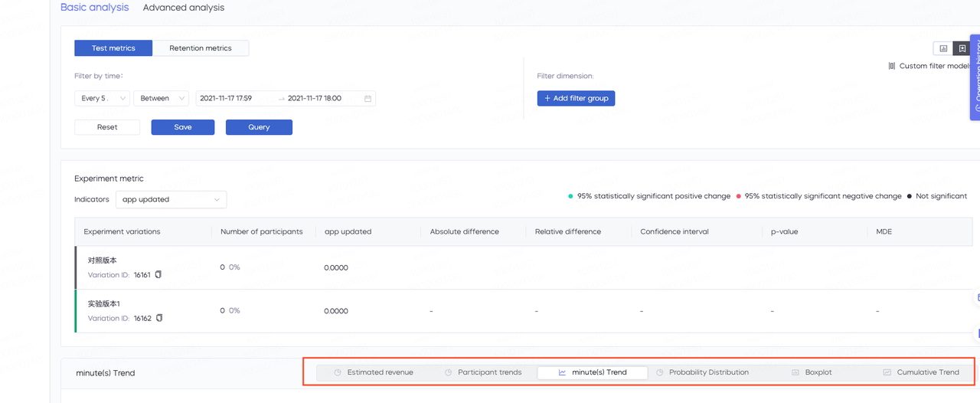The width and height of the screenshot is (980, 403).
Task: Copy variation ID 16162
Action: tap(158, 318)
